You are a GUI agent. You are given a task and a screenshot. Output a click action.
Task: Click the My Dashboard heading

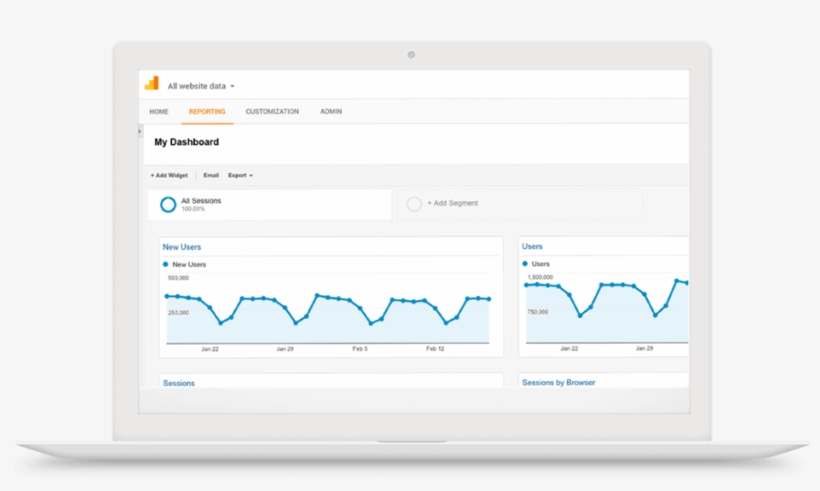pyautogui.click(x=187, y=142)
